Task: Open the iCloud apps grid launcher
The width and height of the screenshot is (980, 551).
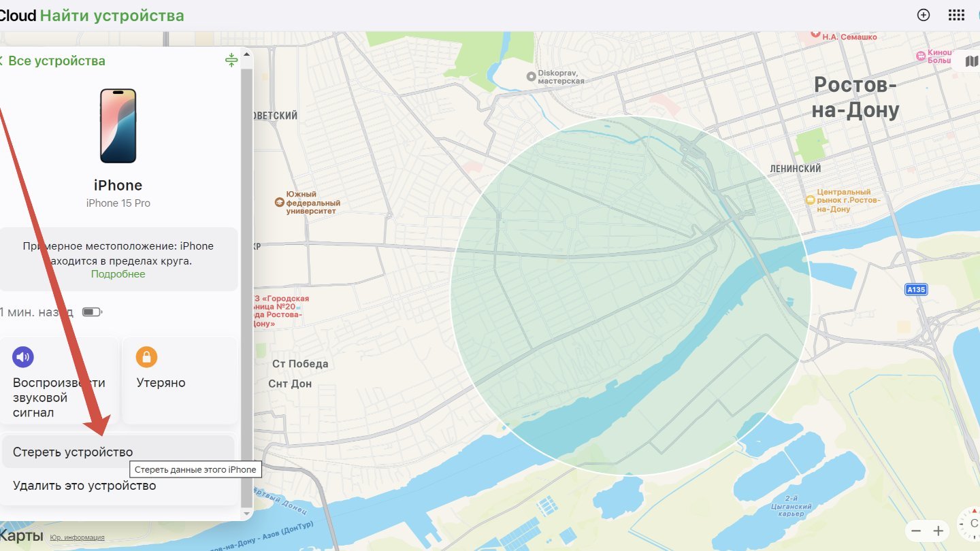Action: (x=956, y=15)
